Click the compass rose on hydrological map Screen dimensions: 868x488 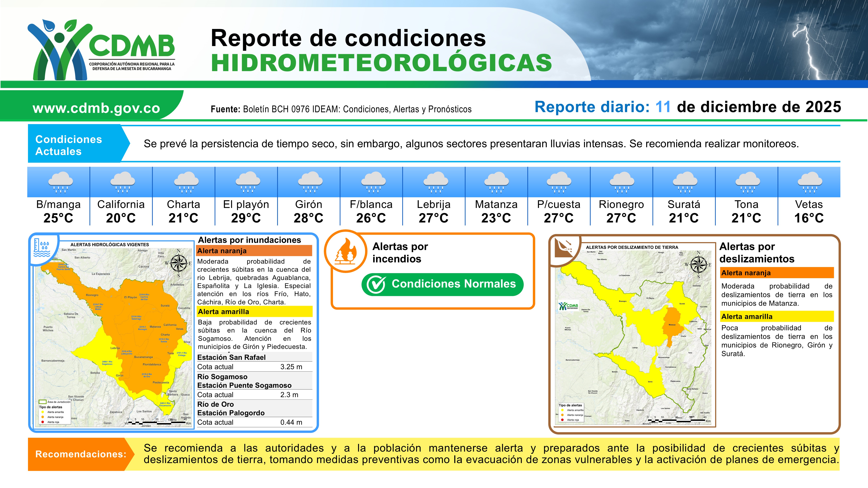(x=179, y=263)
